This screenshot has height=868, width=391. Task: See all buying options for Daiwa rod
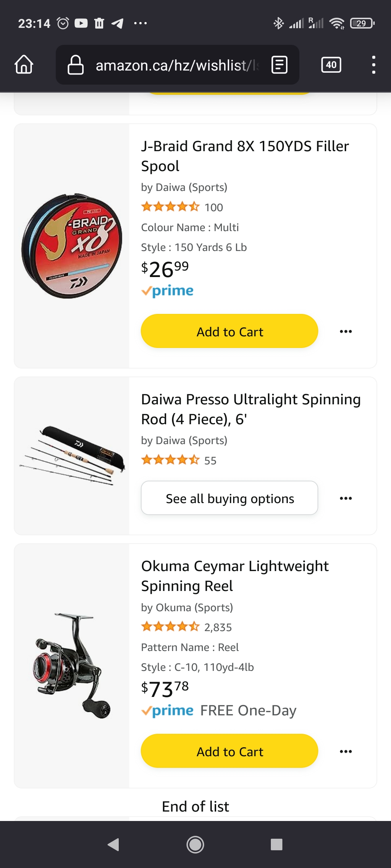230,498
